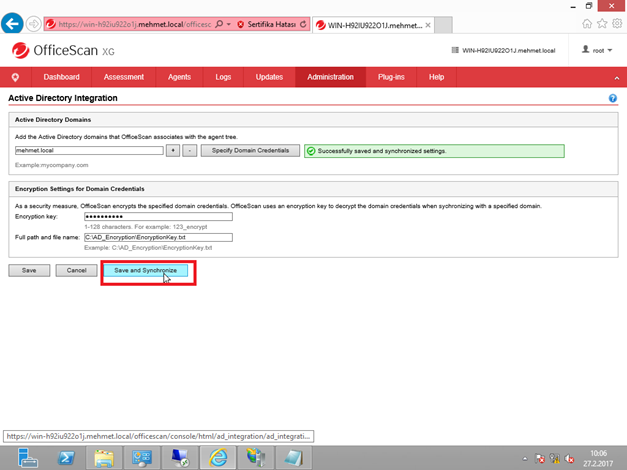Click the network status tray icon
The image size is (627, 470).
(555, 459)
